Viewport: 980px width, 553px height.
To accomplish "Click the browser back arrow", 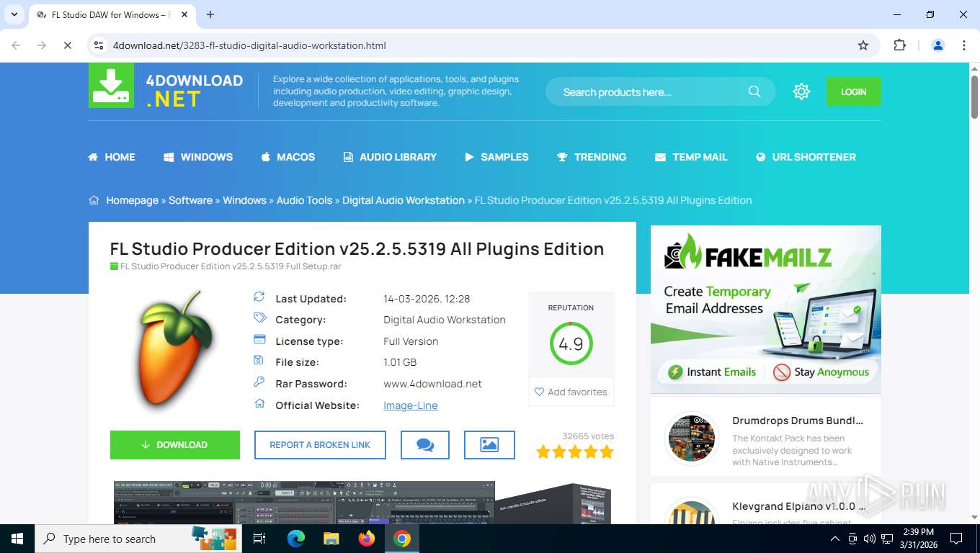I will (16, 45).
